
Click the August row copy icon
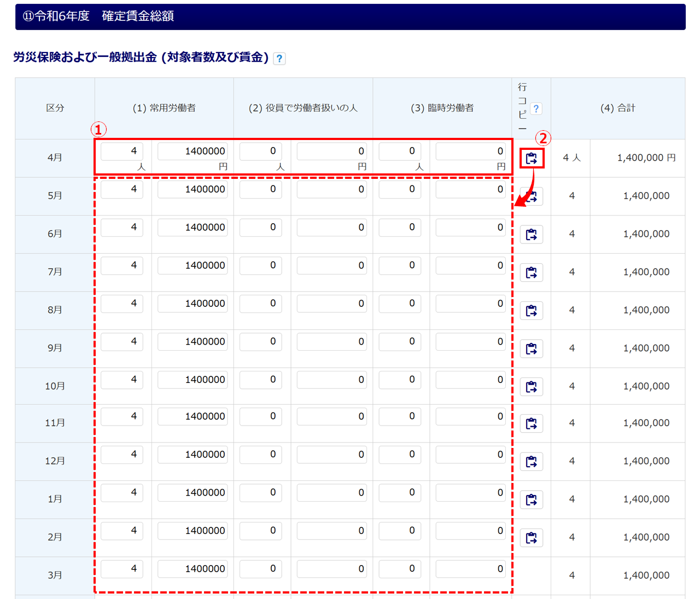(x=531, y=310)
